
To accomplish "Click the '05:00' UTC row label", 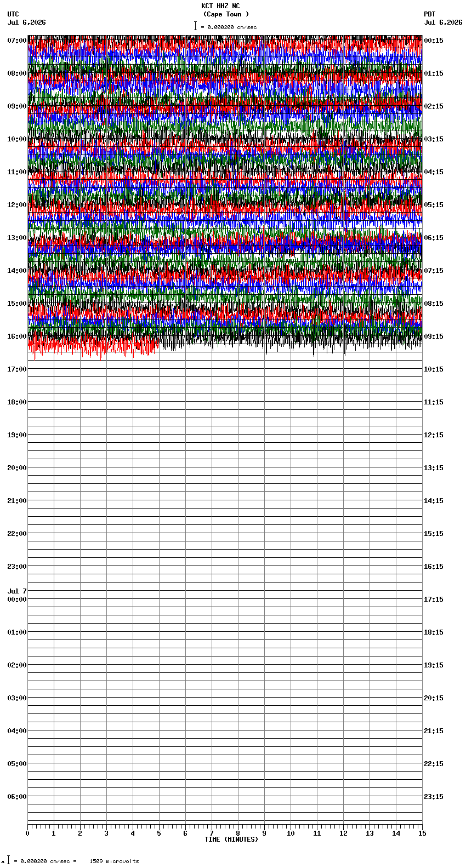I will (x=17, y=764).
